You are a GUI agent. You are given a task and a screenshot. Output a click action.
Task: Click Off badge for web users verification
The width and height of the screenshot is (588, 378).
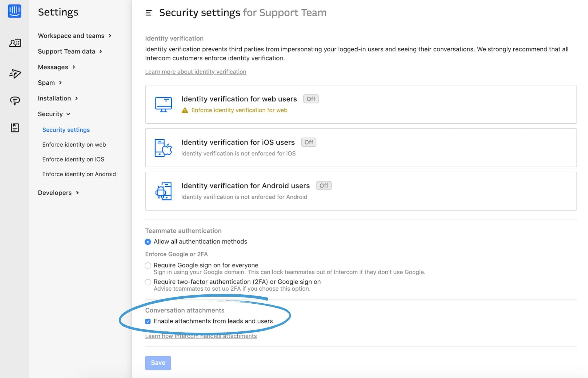311,99
